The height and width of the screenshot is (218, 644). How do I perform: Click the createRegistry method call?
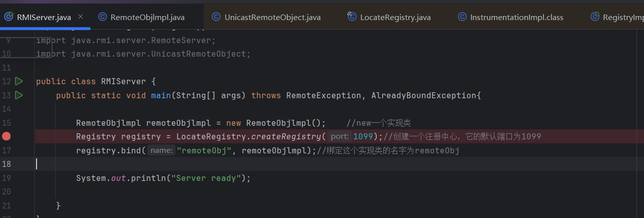286,137
